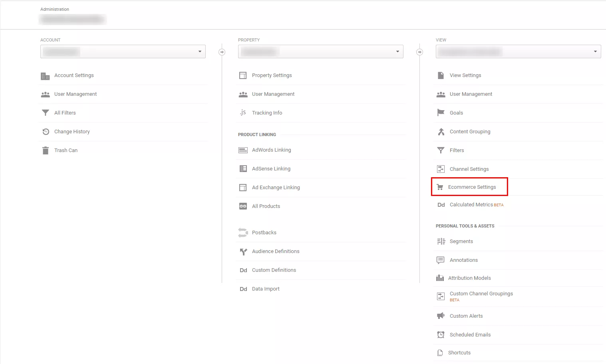606x364 pixels.
Task: Click the Channel Settings icon
Action: point(441,169)
